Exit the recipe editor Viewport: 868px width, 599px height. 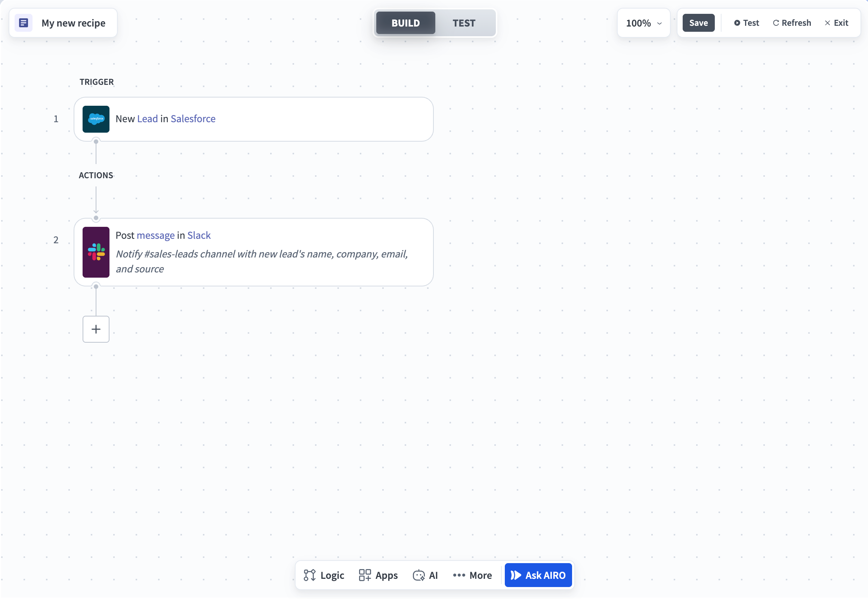pos(837,23)
